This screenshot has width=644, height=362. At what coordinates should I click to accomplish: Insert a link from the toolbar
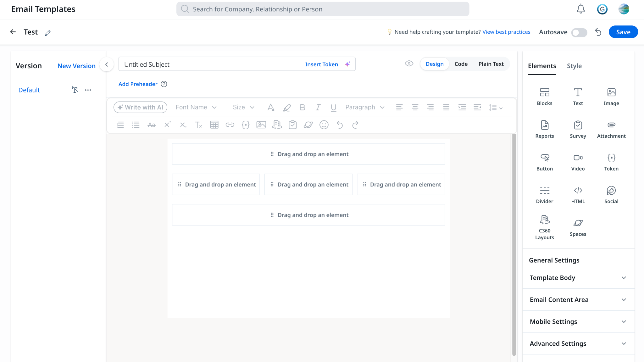pyautogui.click(x=230, y=125)
